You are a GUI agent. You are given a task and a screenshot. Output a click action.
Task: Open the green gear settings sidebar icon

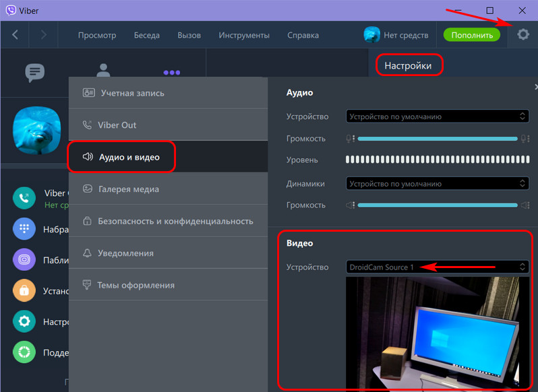pyautogui.click(x=24, y=321)
